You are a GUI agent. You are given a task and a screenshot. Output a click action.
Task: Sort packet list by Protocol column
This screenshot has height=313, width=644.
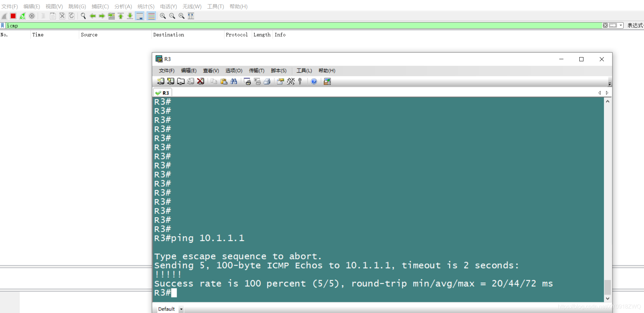(x=238, y=35)
